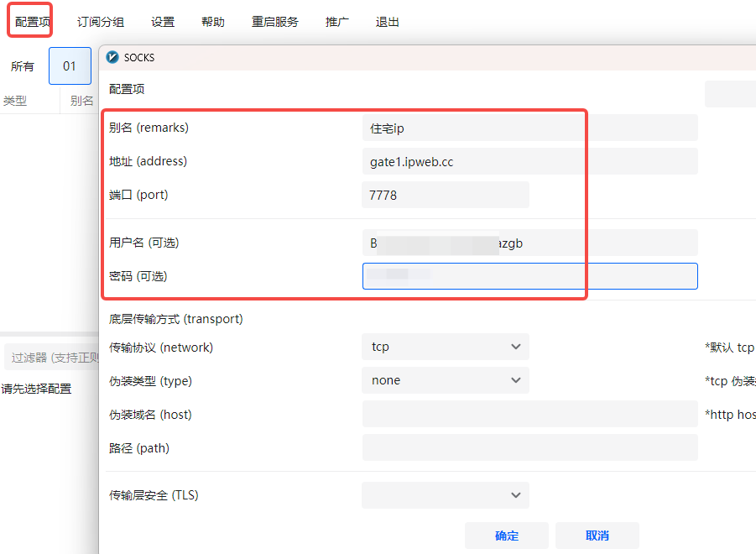Click the SOCKS dialog app icon

[112, 57]
